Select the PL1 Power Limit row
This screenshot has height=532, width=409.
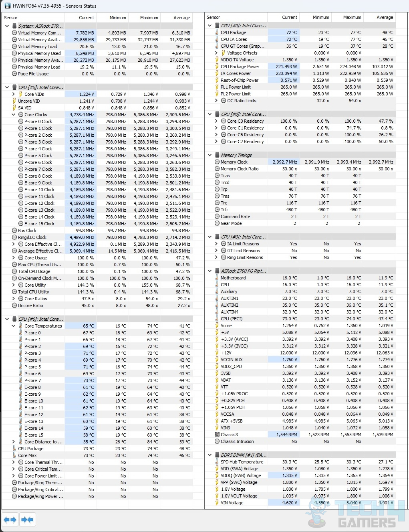[x=300, y=87]
